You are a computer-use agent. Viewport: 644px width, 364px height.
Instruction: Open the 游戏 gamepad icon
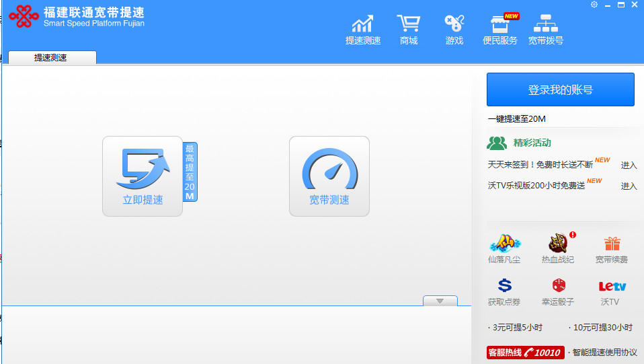pos(454,30)
